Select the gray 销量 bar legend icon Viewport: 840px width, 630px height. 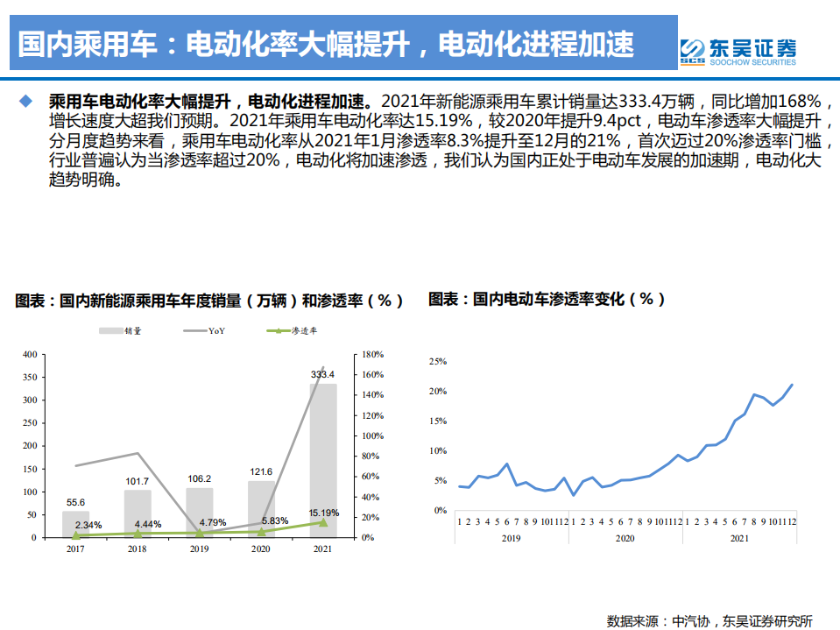click(x=112, y=330)
